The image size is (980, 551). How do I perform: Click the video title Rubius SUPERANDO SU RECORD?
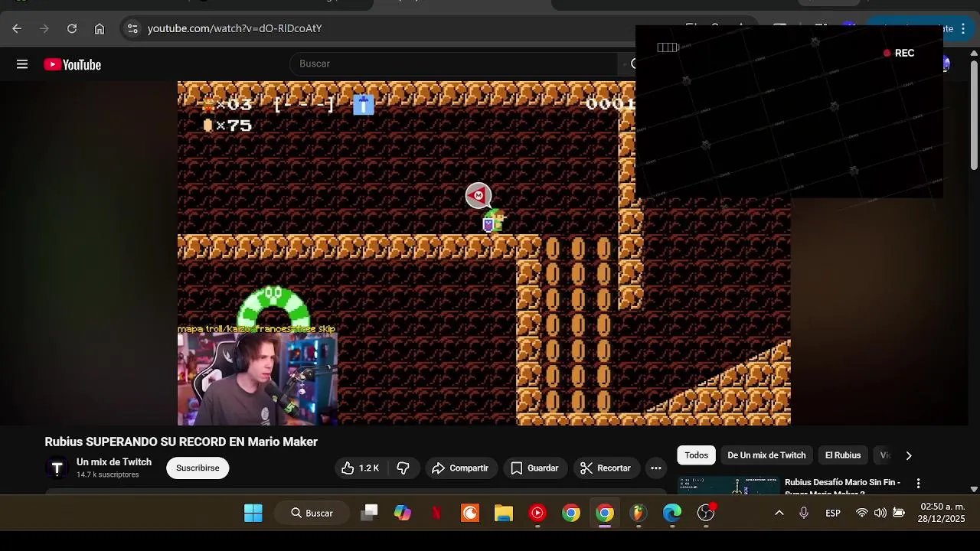(x=181, y=442)
